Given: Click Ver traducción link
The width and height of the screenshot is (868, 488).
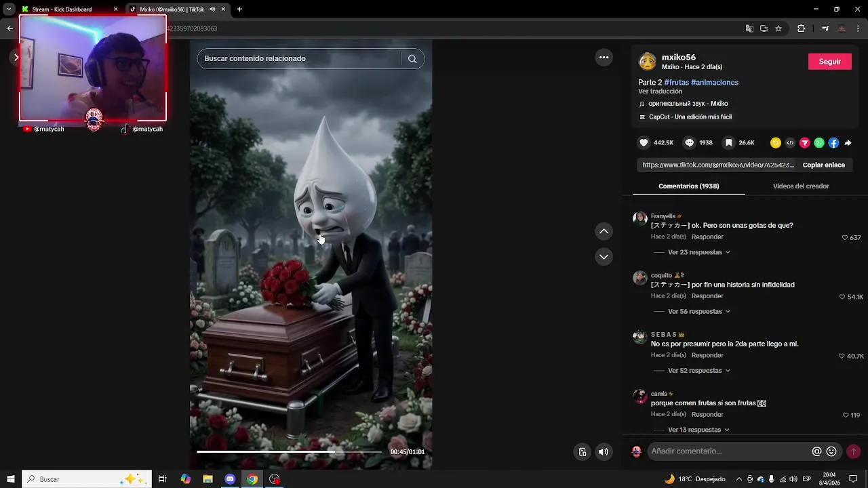Looking at the screenshot, I should click(x=660, y=91).
